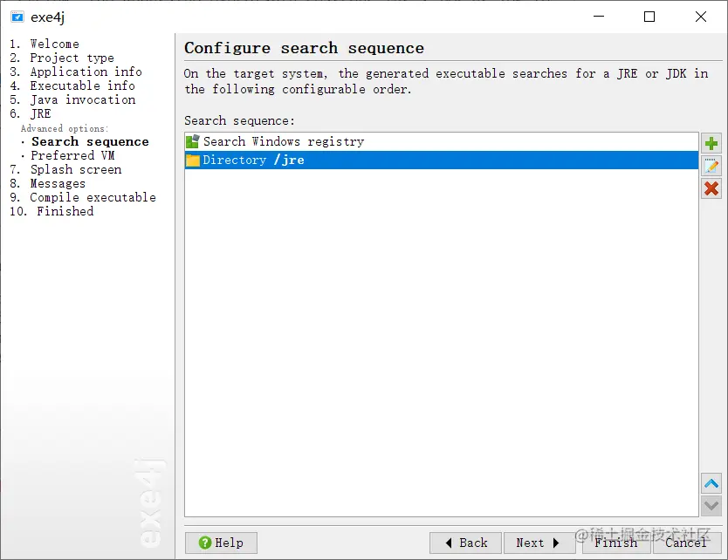Open step 6 JRE
The width and height of the screenshot is (728, 560).
[x=31, y=113]
